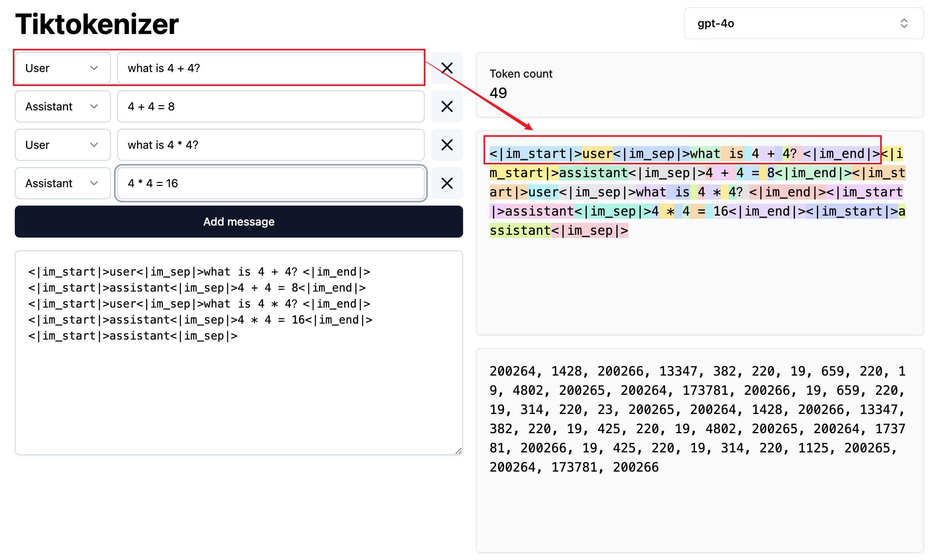939x560 pixels.
Task: Delete the '4 + 4 = 8' assistant message
Action: pos(447,106)
